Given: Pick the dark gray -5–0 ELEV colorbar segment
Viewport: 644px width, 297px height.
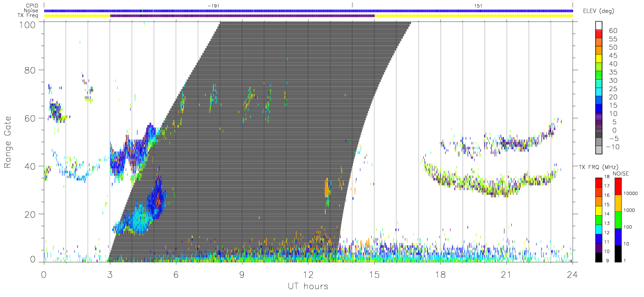Looking at the screenshot, I should 599,134.
